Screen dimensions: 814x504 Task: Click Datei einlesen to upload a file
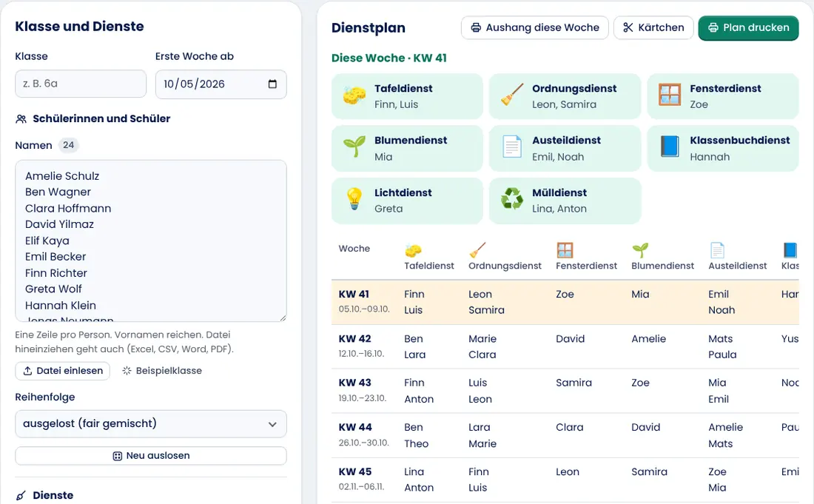(x=62, y=371)
